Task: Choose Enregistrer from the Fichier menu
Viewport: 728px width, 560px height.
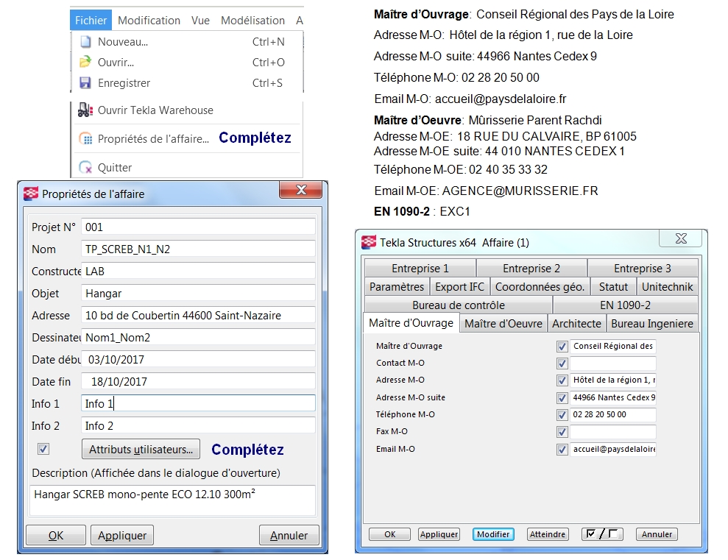Action: pyautogui.click(x=188, y=83)
